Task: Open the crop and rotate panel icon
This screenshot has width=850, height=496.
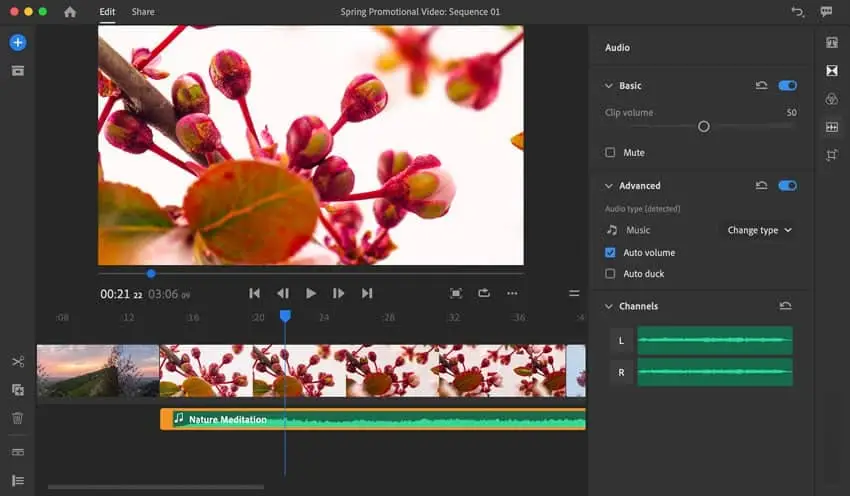Action: 832,156
